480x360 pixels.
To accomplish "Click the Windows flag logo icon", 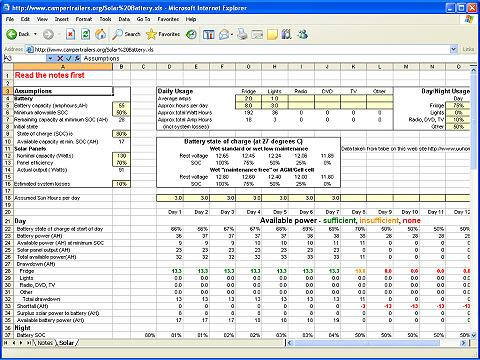I will 469,19.
